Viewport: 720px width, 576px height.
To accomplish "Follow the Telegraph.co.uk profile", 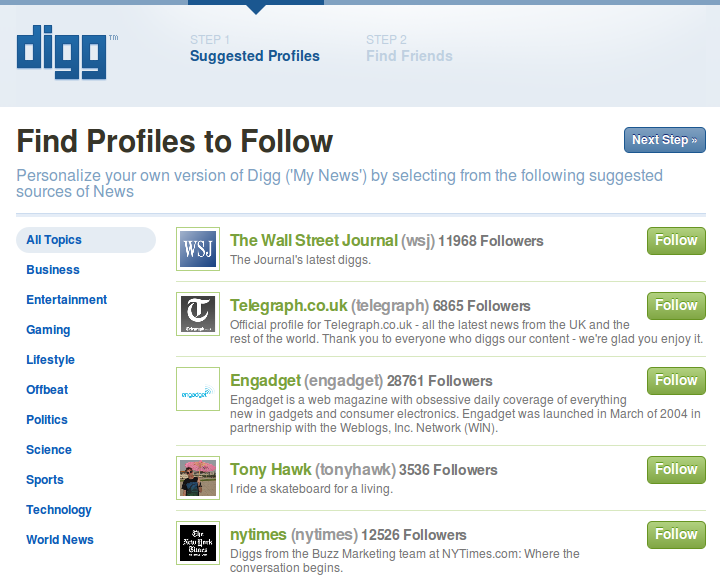I will 676,306.
